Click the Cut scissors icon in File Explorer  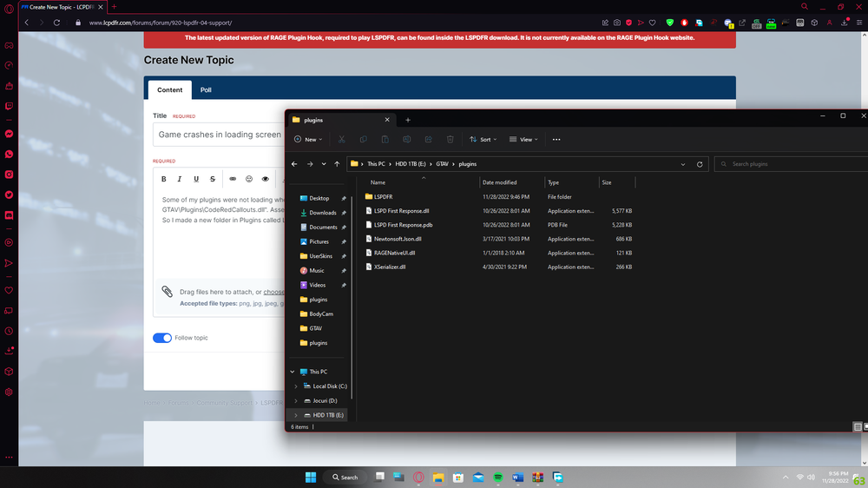341,139
